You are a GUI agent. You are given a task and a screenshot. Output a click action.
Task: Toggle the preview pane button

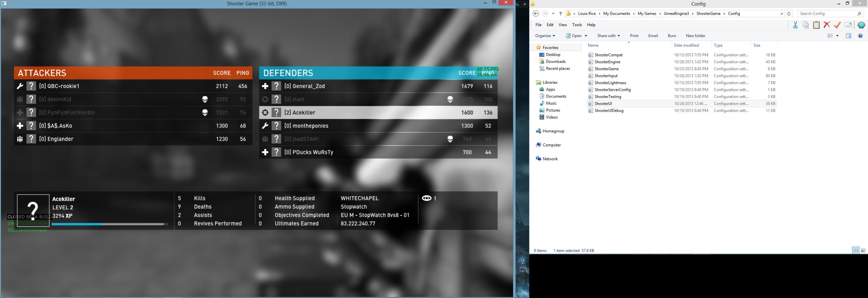tap(848, 36)
